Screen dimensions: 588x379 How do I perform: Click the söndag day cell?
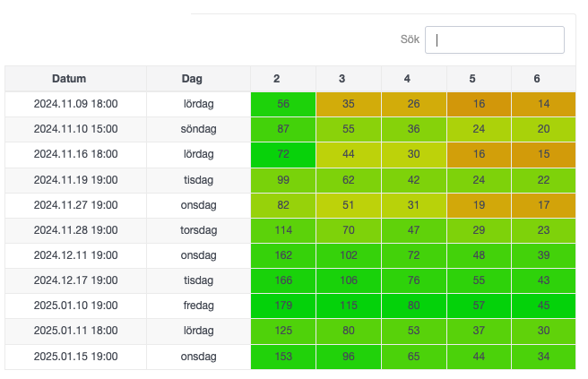[198, 129]
